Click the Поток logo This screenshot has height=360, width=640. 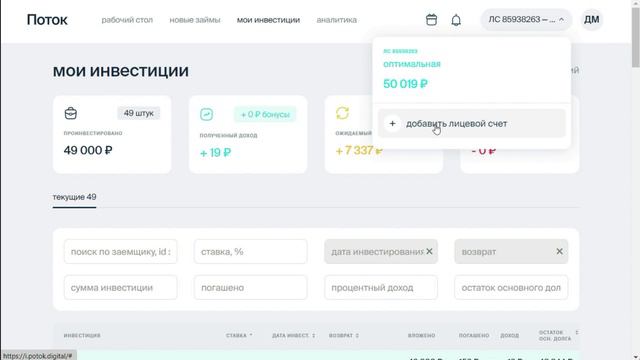pos(47,20)
